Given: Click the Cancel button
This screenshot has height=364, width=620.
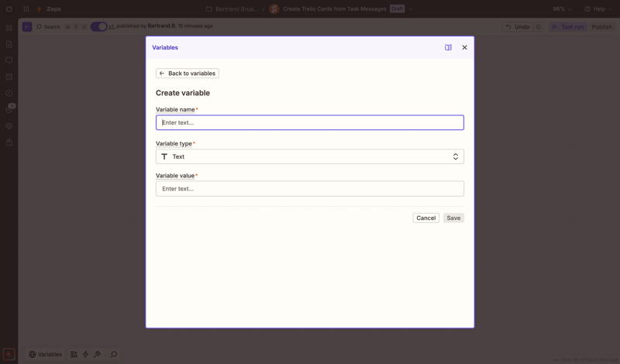Looking at the screenshot, I should [x=425, y=218].
